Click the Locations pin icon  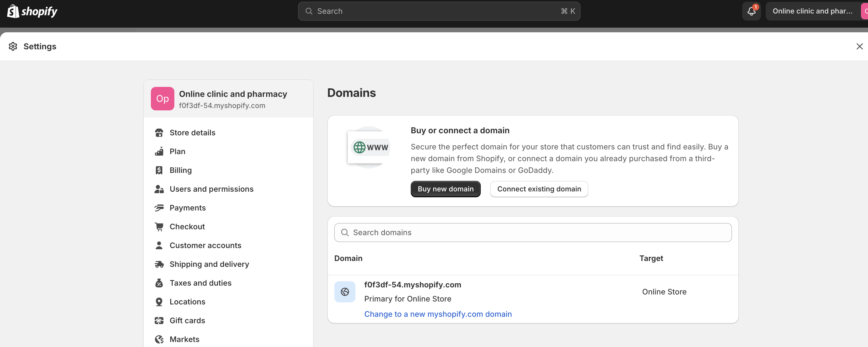[159, 301]
